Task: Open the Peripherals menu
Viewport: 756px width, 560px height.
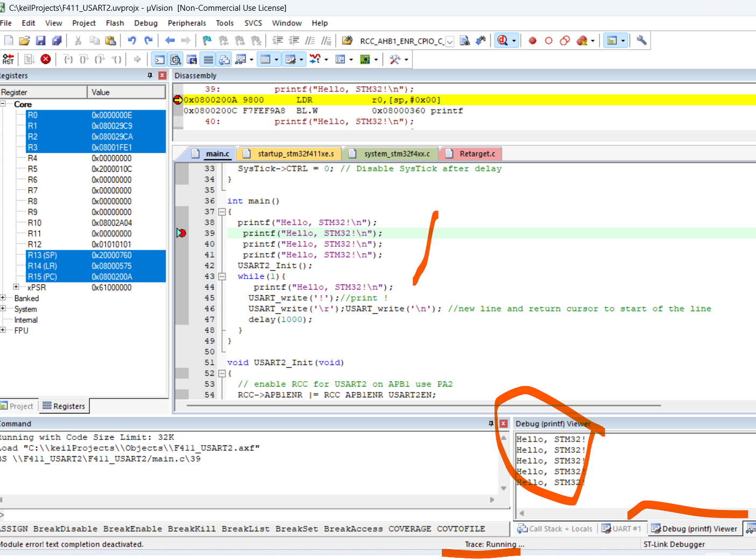Action: (187, 23)
